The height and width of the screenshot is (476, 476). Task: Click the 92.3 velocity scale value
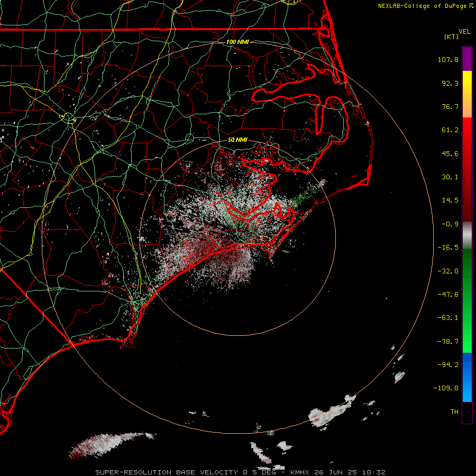tap(450, 83)
